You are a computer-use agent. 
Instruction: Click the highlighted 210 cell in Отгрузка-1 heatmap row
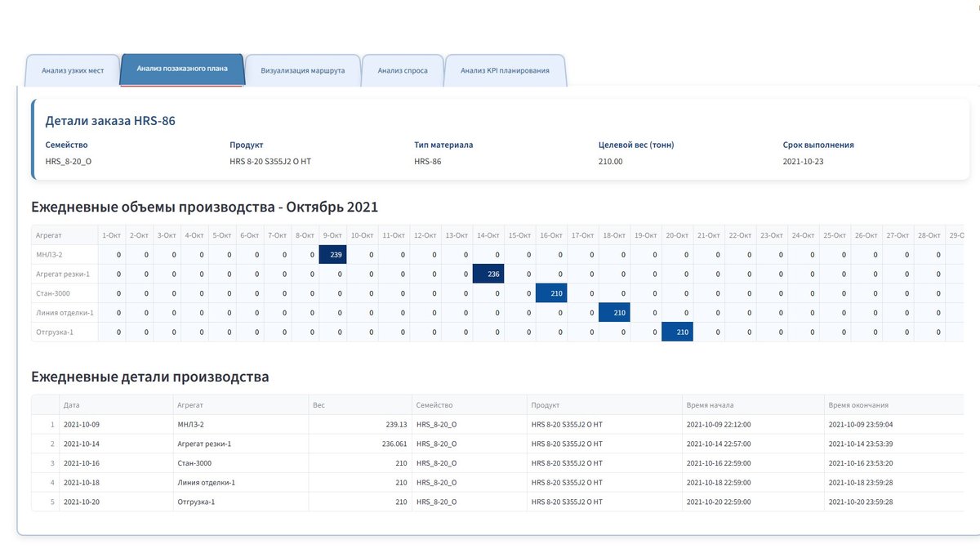coord(677,333)
